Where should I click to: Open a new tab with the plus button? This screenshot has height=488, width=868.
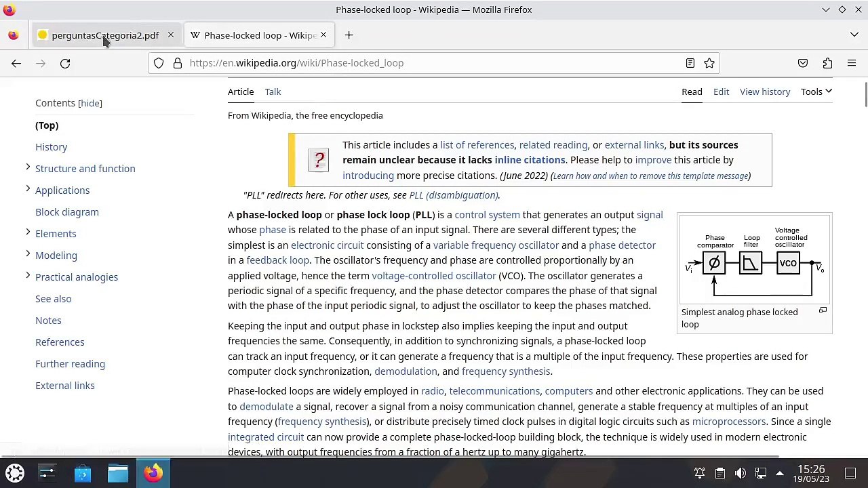(349, 35)
